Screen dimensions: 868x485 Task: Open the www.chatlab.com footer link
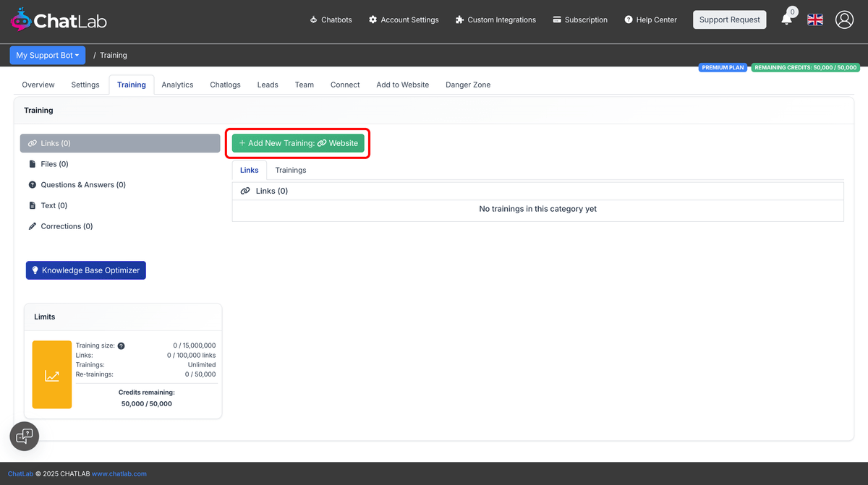point(119,473)
